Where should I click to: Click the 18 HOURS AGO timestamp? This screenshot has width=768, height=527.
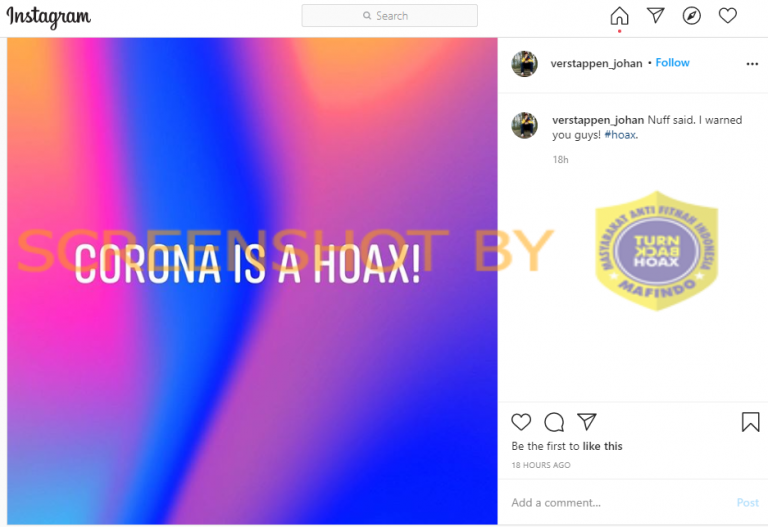click(x=541, y=465)
